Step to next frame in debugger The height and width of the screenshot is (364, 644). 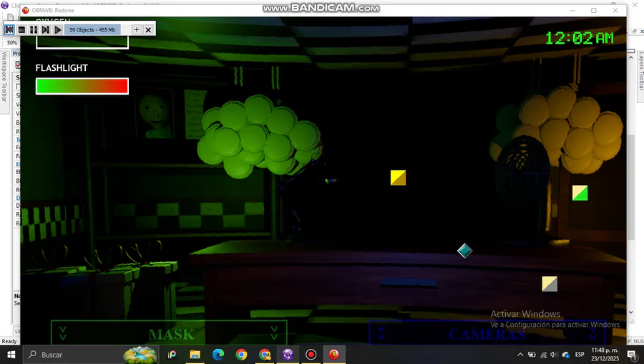click(x=46, y=29)
